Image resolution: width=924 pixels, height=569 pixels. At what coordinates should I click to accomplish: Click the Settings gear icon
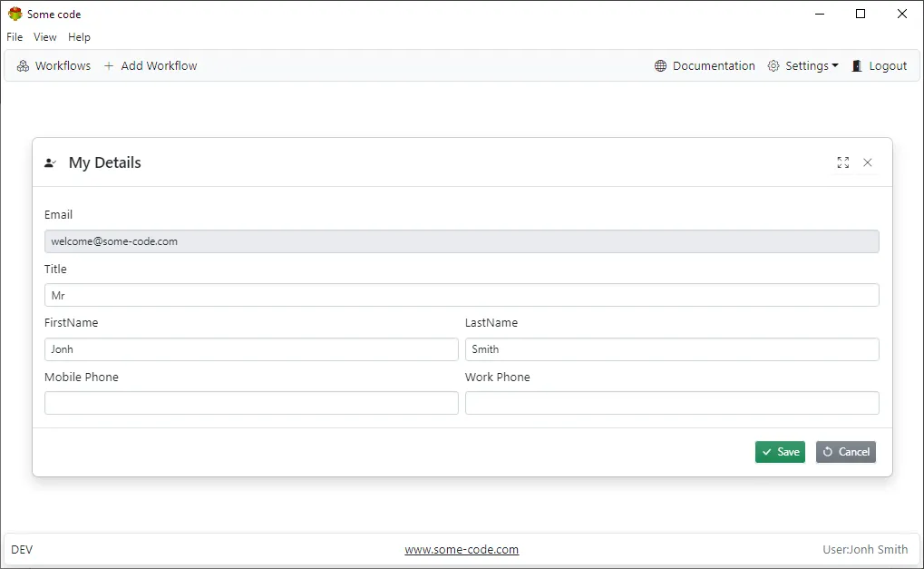click(773, 65)
